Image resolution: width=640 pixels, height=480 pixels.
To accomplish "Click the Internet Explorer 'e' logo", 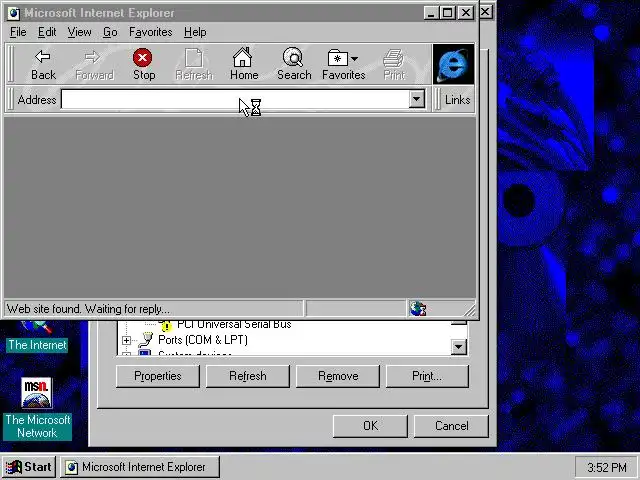I will [453, 64].
